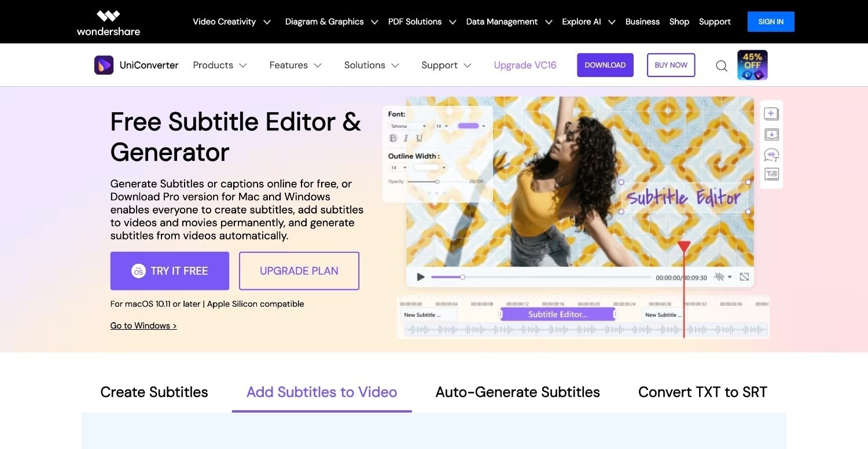Open Support in the black top bar

(715, 22)
